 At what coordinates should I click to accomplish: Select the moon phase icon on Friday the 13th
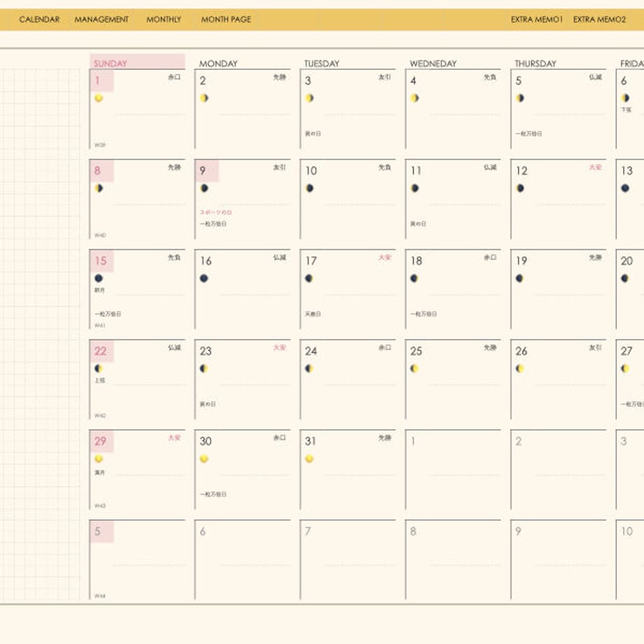click(625, 188)
